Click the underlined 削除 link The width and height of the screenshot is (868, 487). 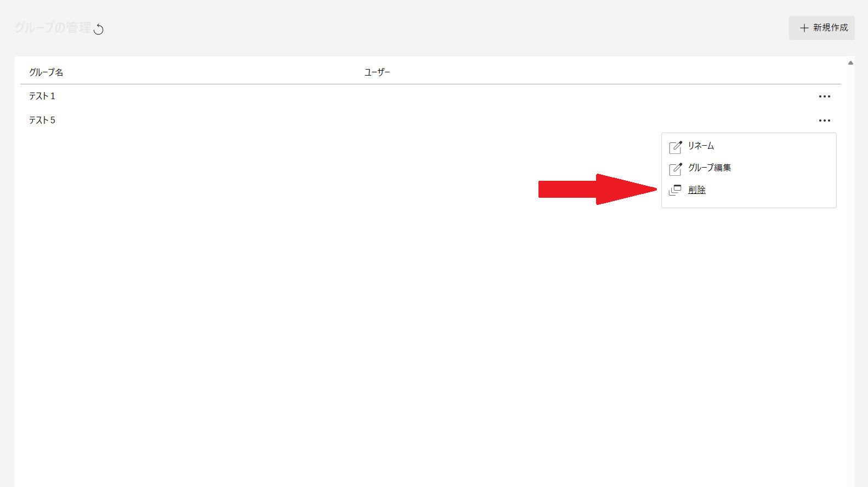(x=697, y=190)
